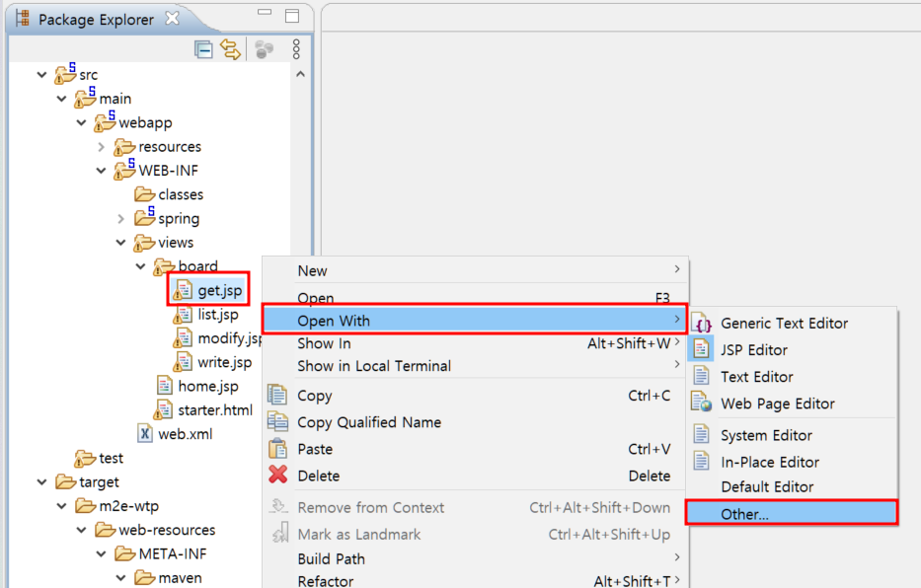Click Mark as Landmark entry
921x588 pixels.
click(x=475, y=534)
